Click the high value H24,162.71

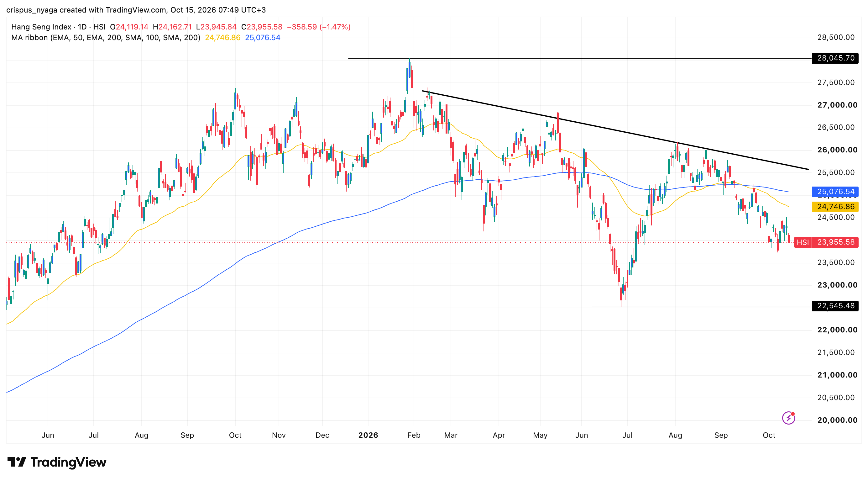(172, 27)
